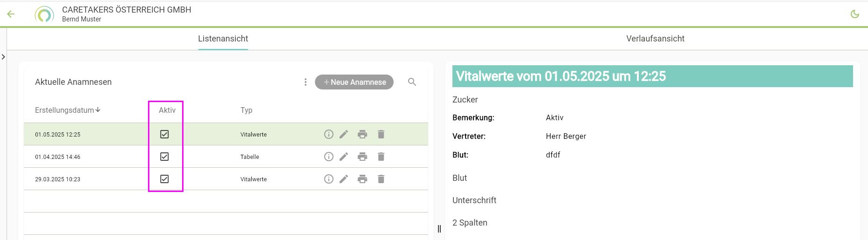Select the Listenansicht tab
868x240 pixels.
pyautogui.click(x=223, y=39)
